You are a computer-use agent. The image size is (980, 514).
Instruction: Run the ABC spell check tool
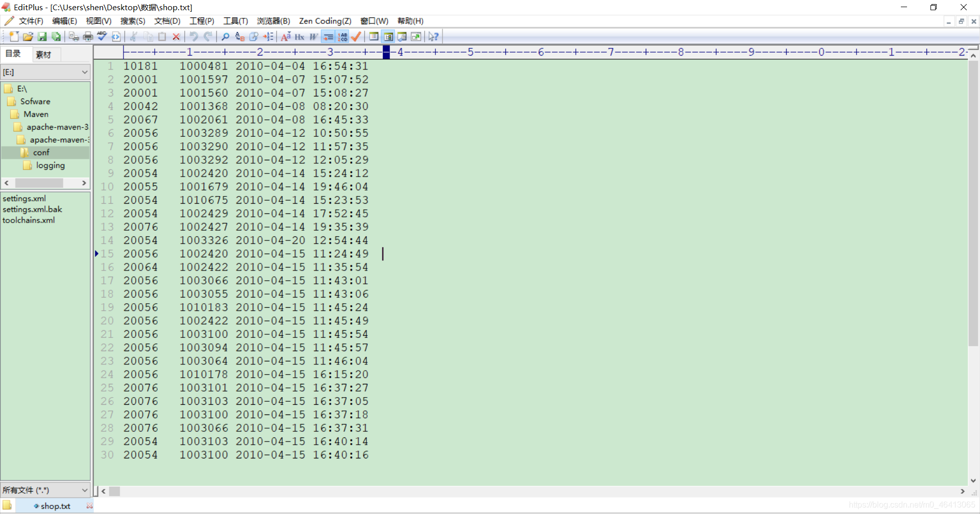pos(102,37)
